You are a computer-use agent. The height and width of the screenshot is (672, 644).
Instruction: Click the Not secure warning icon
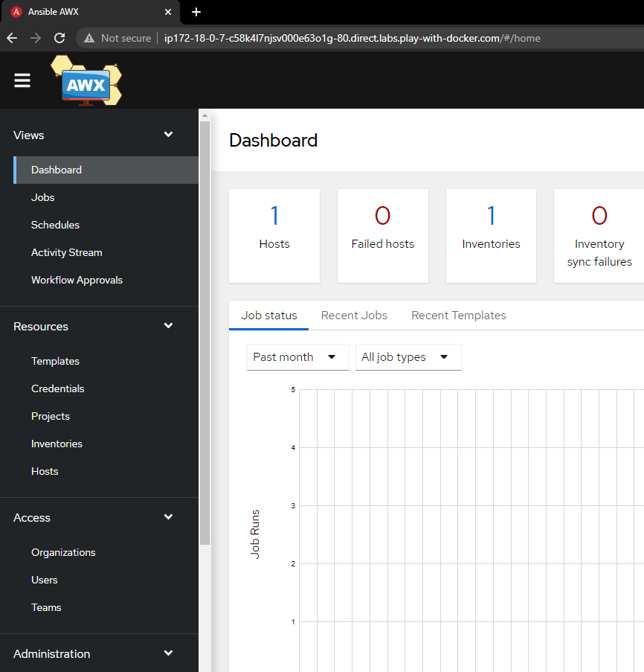pos(89,38)
